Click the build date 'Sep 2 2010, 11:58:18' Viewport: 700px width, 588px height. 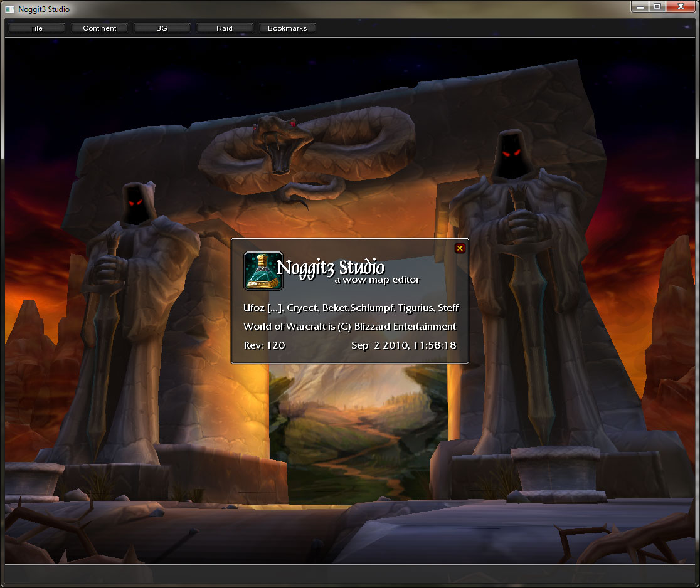(403, 345)
